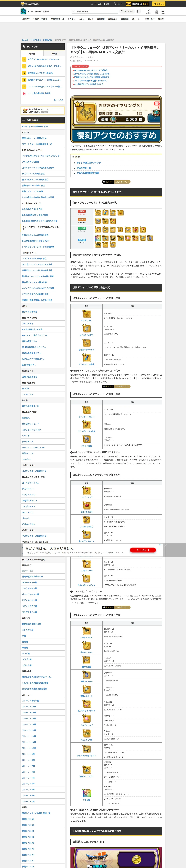Image resolution: width=186 pixels, height=868 pixels.
Task: Click the search magnifier icon
Action: [x=74, y=11]
